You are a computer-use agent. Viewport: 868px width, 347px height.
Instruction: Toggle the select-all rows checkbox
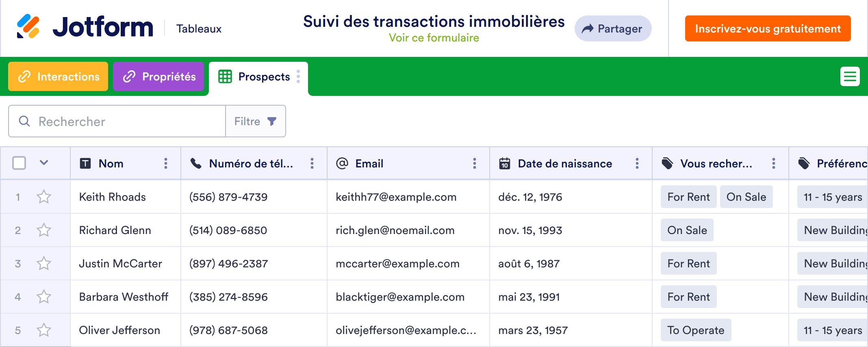(x=19, y=163)
